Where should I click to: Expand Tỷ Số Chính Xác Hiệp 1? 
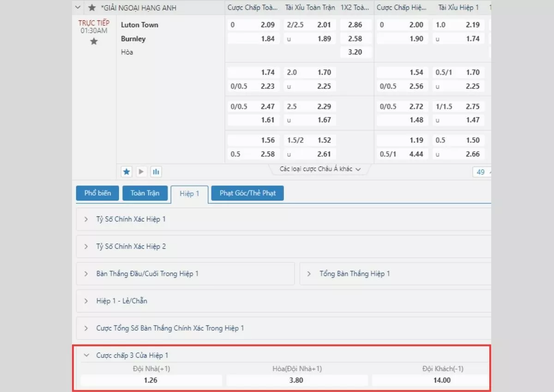pos(283,220)
